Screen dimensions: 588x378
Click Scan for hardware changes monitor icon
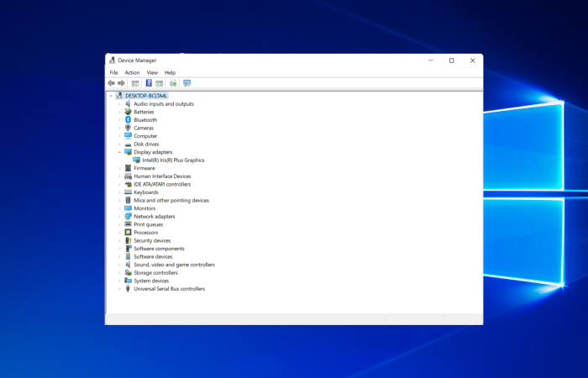click(x=187, y=83)
